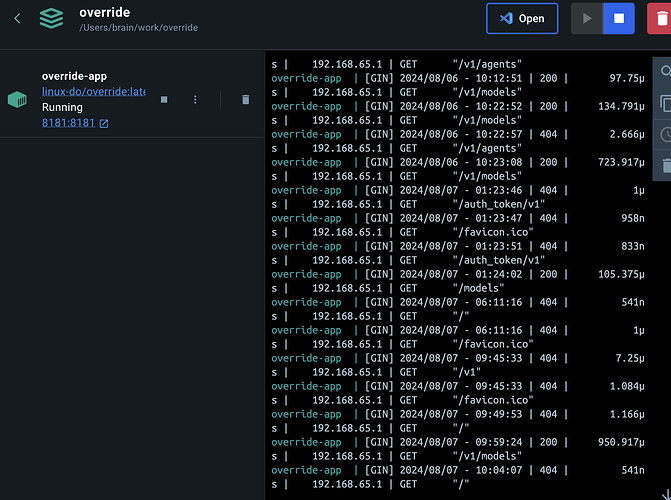The width and height of the screenshot is (671, 500).
Task: Stop the override stack with blue stop button
Action: pyautogui.click(x=619, y=18)
